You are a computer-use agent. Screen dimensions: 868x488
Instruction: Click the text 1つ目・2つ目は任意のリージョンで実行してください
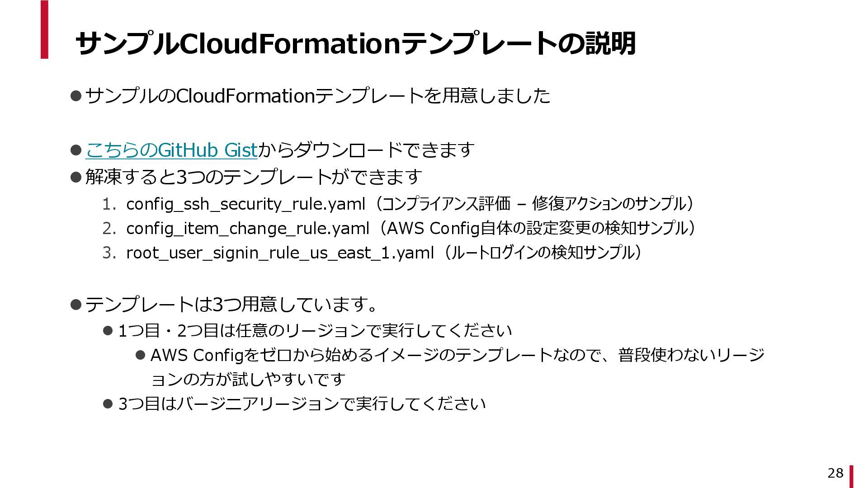[x=315, y=331]
